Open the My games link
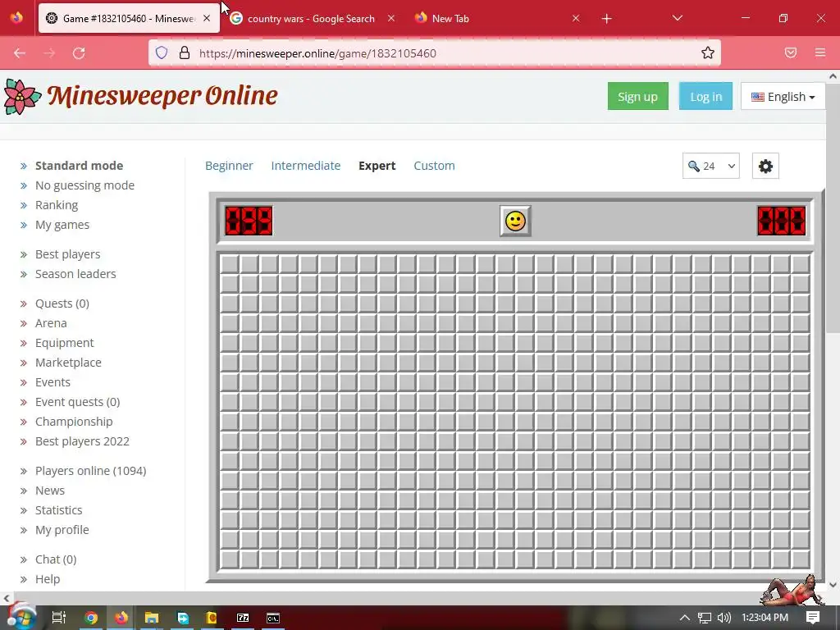840x630 pixels. click(62, 225)
